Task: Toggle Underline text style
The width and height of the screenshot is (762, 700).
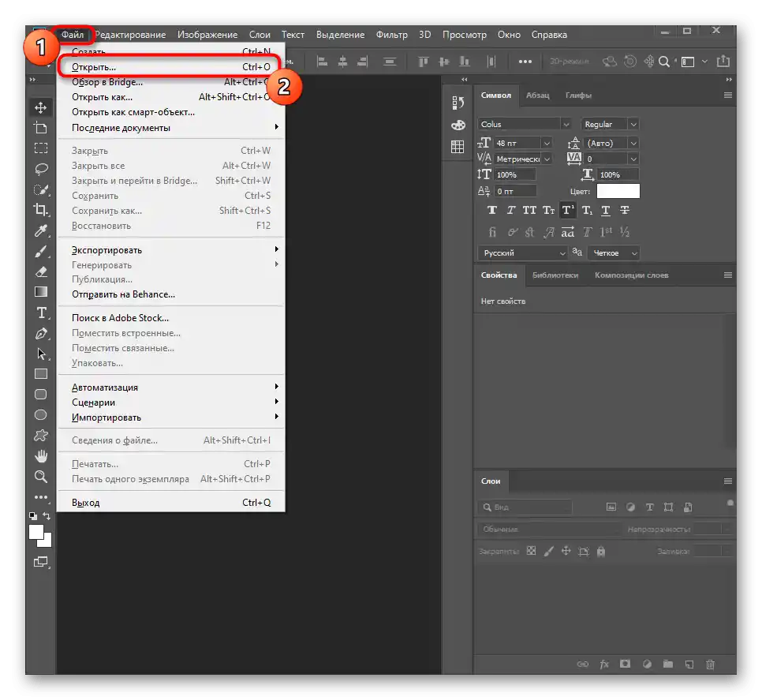Action: click(x=605, y=211)
